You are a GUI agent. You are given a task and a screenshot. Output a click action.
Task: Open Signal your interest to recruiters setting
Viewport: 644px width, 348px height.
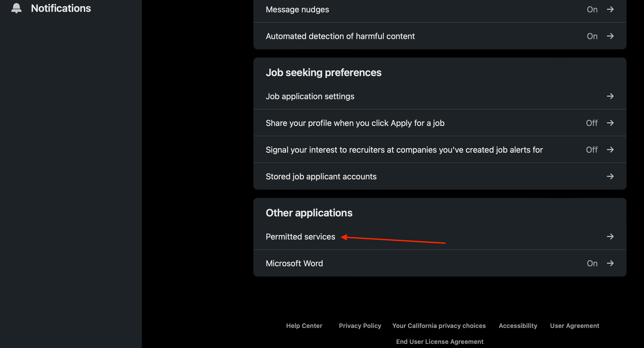[440, 150]
